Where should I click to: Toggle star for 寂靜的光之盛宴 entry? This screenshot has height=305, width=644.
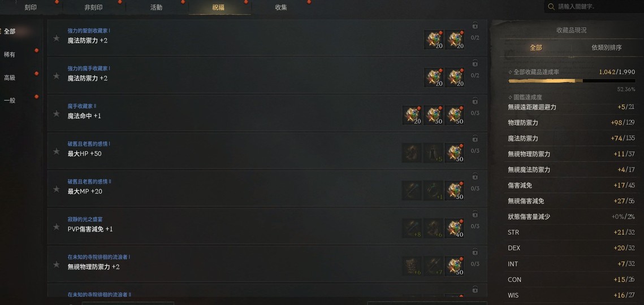point(57,227)
